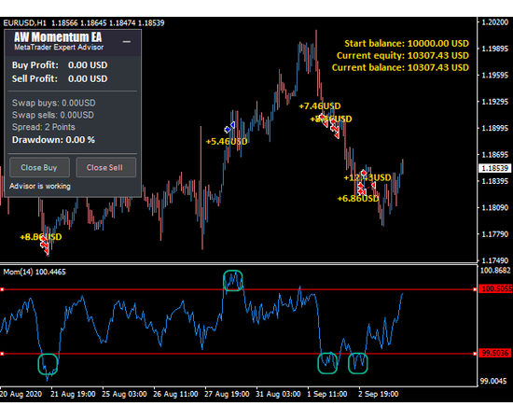
Task: Click the Advisor is working status
Action: pos(40,187)
